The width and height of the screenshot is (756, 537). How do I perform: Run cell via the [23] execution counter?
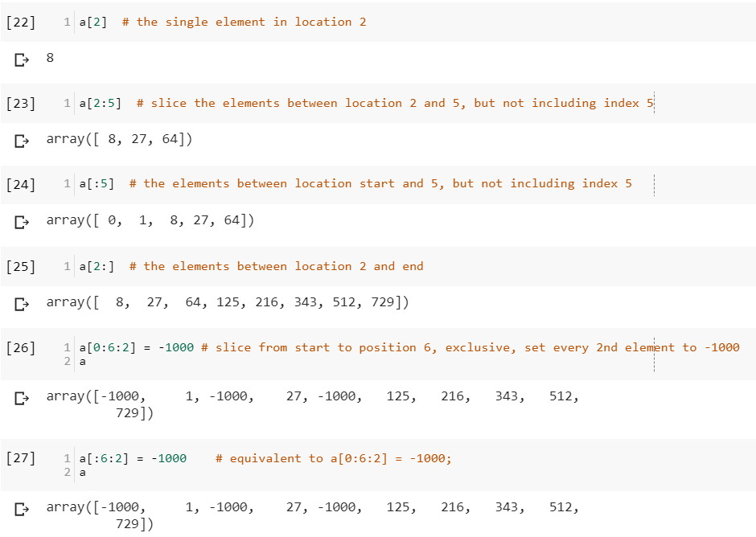[21, 104]
